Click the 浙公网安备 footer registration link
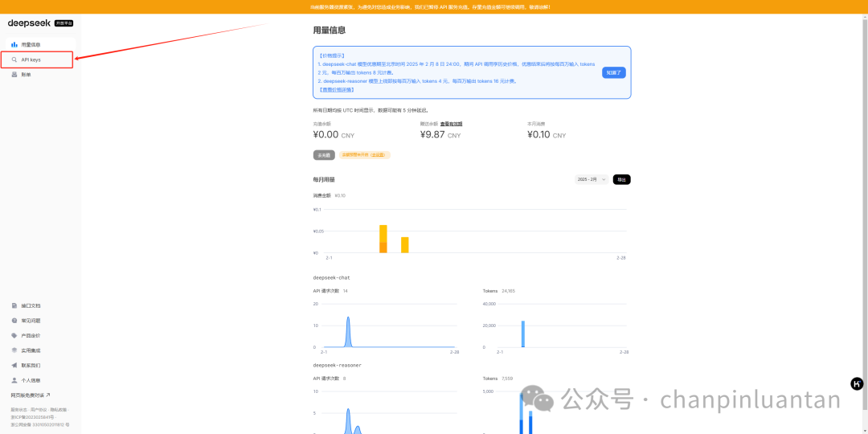868x434 pixels. point(40,424)
